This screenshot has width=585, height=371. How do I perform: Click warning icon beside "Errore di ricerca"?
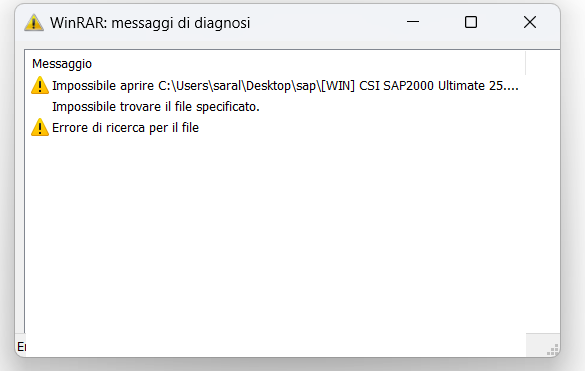pos(40,128)
